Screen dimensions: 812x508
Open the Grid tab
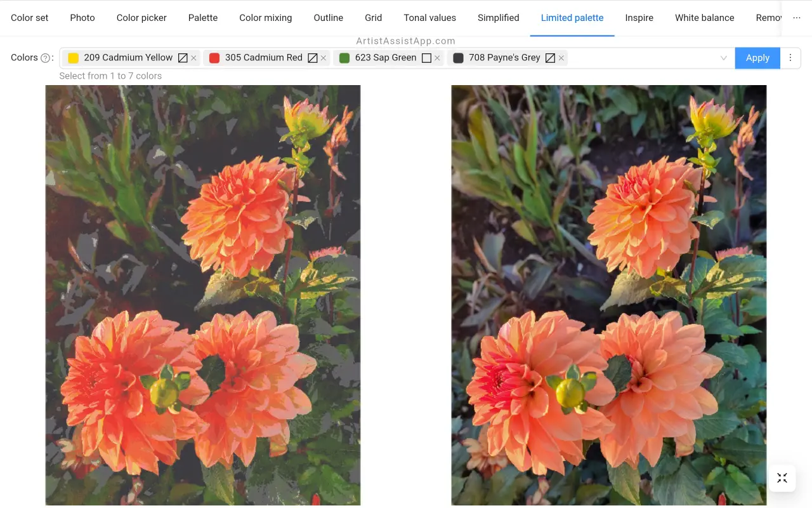click(x=374, y=18)
